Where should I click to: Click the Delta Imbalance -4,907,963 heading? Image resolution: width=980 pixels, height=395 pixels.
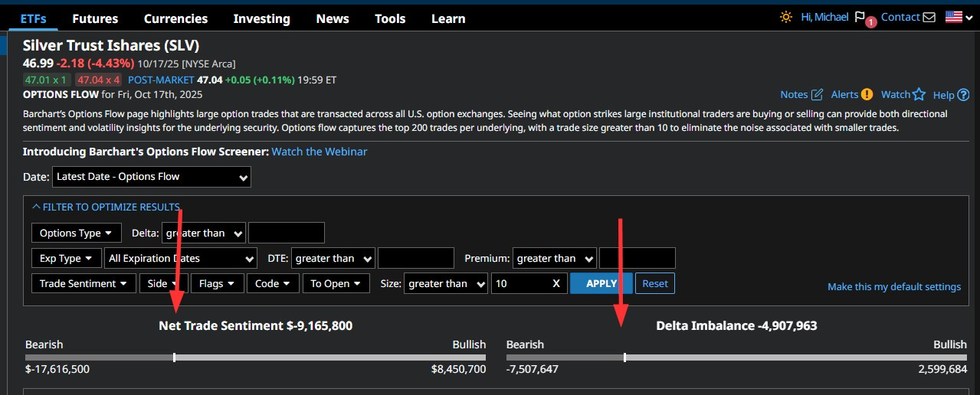736,325
